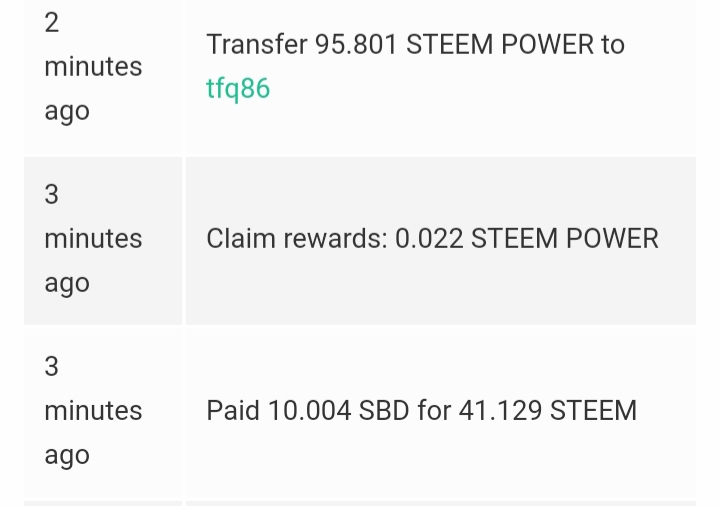Open the tfq86 account link
Screen dimensions: 720x506
click(238, 89)
